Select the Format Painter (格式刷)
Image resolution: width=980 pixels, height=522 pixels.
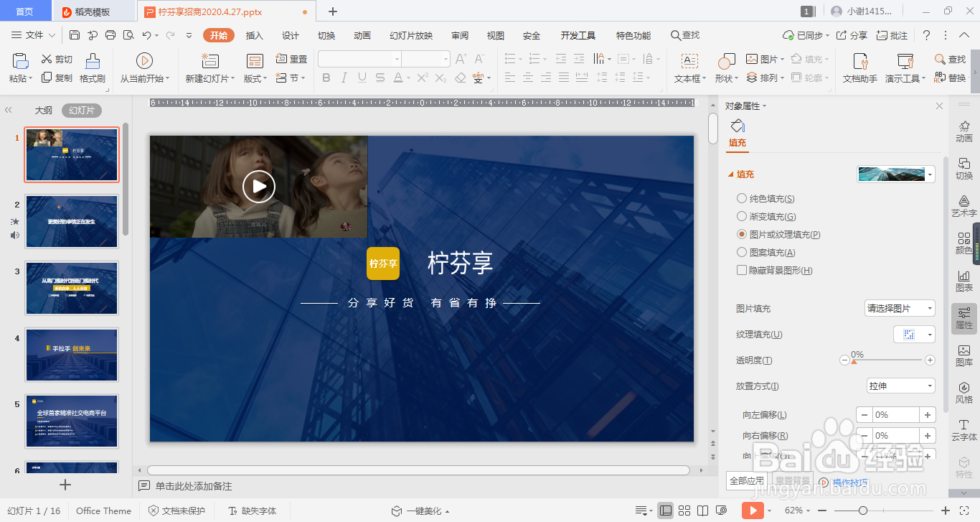pos(93,68)
